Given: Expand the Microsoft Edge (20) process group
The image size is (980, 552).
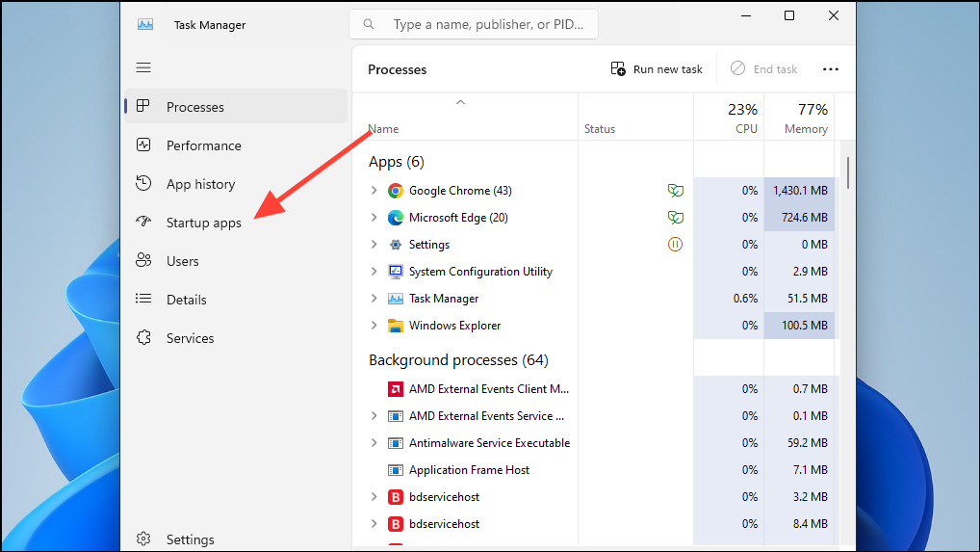Looking at the screenshot, I should click(x=374, y=217).
